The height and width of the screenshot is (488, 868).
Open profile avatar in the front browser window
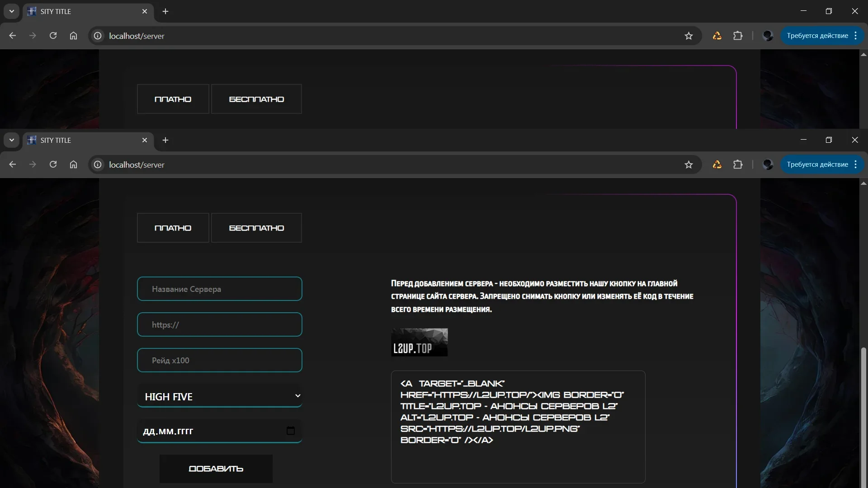(x=768, y=164)
